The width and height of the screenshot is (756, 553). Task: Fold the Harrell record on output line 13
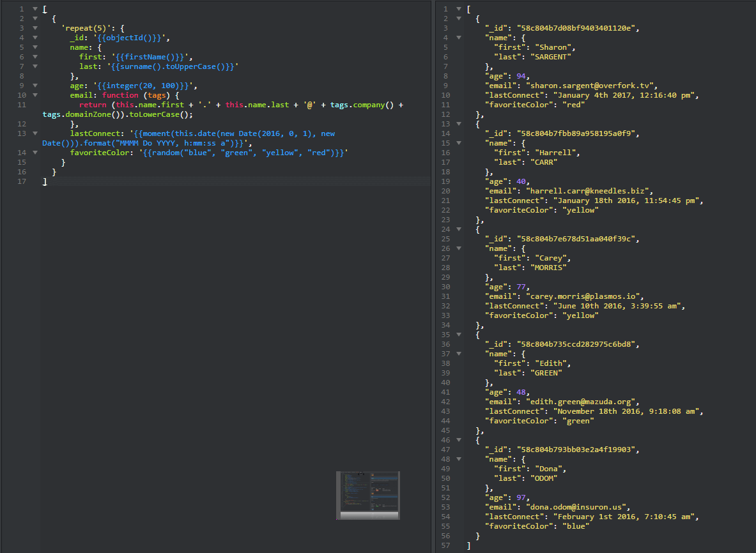point(458,124)
